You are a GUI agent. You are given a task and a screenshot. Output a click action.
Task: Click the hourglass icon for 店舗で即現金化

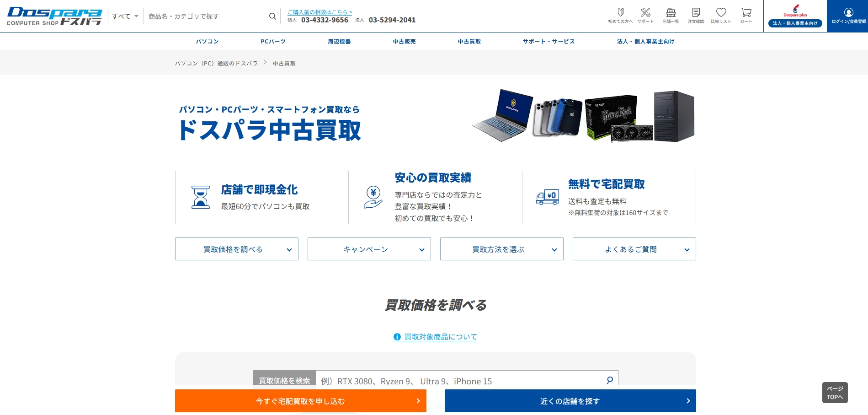(201, 197)
